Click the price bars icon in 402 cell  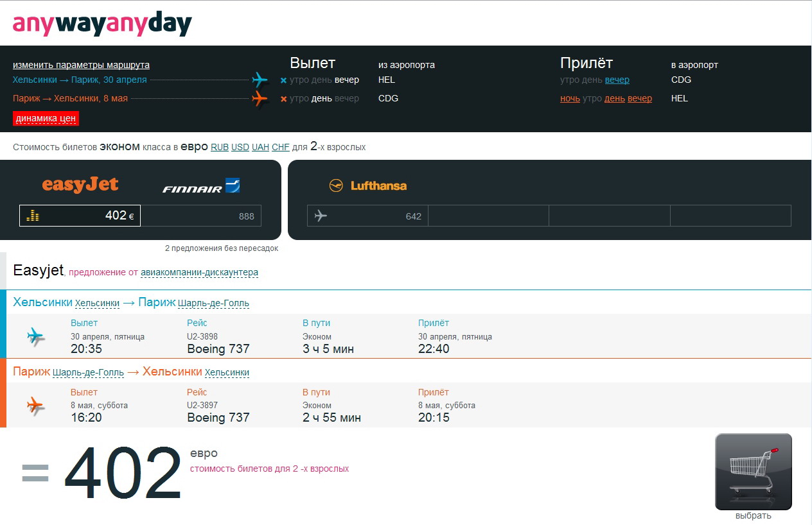[x=33, y=216]
